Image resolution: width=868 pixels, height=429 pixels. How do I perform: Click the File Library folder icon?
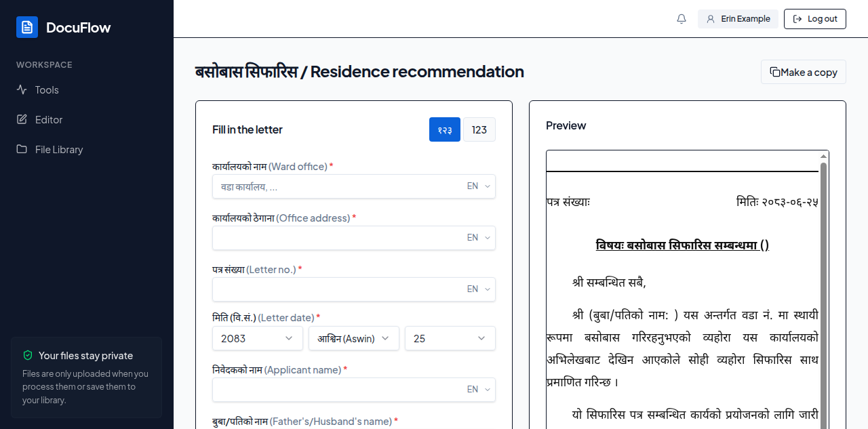(22, 149)
